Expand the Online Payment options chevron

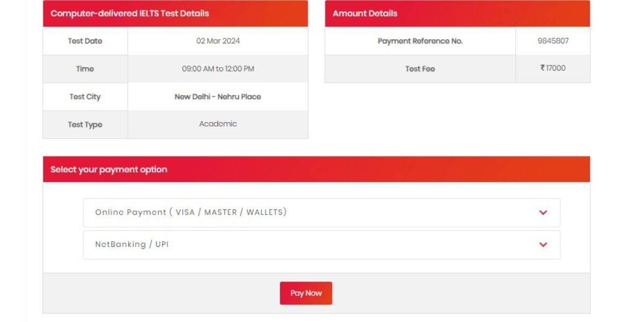[543, 212]
